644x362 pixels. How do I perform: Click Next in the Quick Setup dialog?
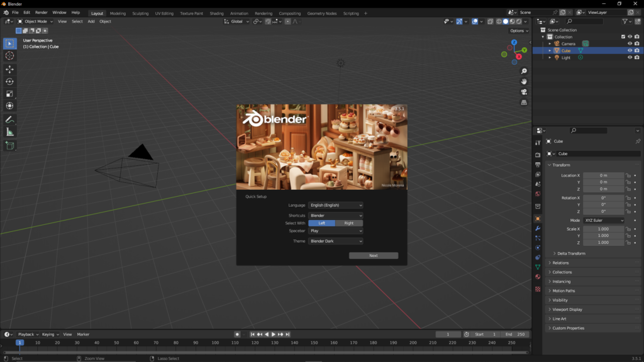point(374,256)
